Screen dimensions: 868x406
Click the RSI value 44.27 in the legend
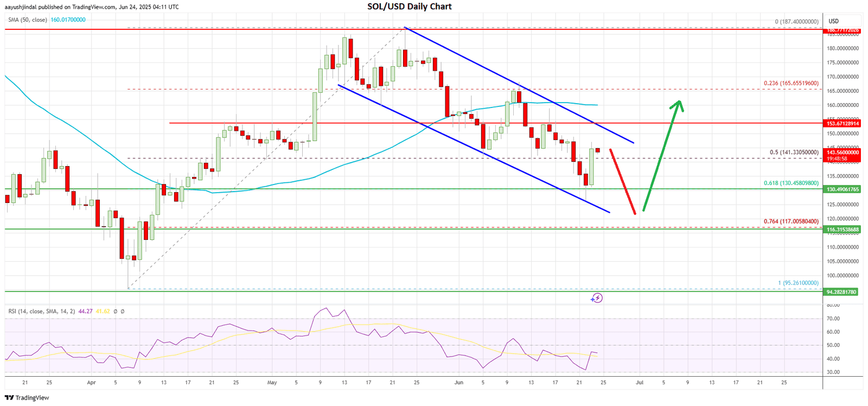tap(85, 312)
